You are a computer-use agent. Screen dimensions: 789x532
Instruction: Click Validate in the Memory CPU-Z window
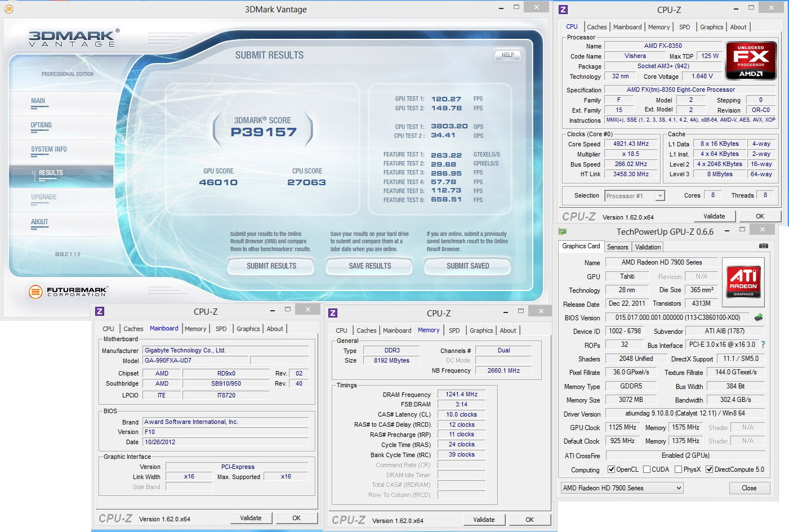[484, 520]
